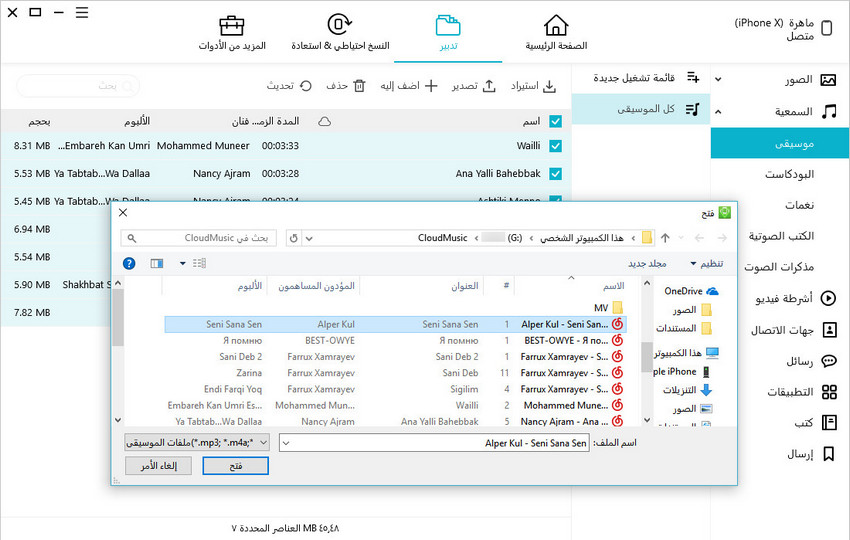Click the Contacts (جهات الاتصال) icon
The image size is (850, 540).
click(x=829, y=330)
